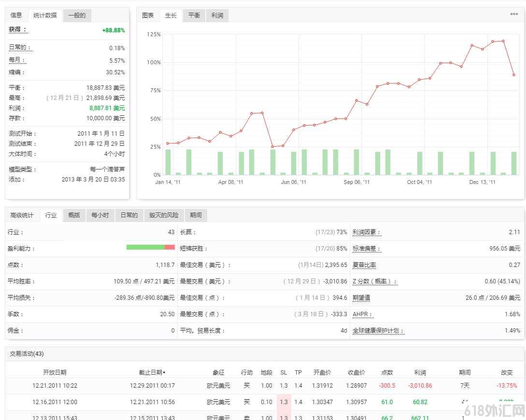Sort table by 象征 column
Image resolution: width=526 pixels, height=420 pixels.
pyautogui.click(x=218, y=372)
